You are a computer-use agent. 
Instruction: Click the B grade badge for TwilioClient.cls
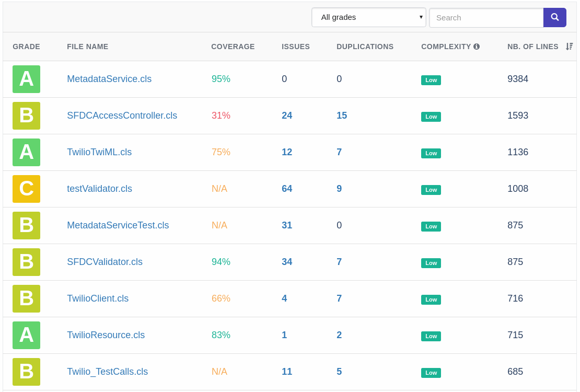[26, 299]
